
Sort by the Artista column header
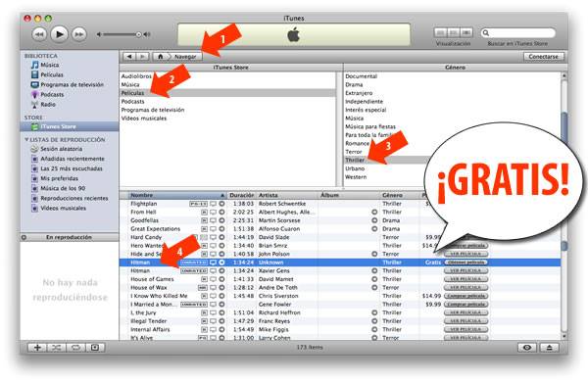[x=287, y=195]
